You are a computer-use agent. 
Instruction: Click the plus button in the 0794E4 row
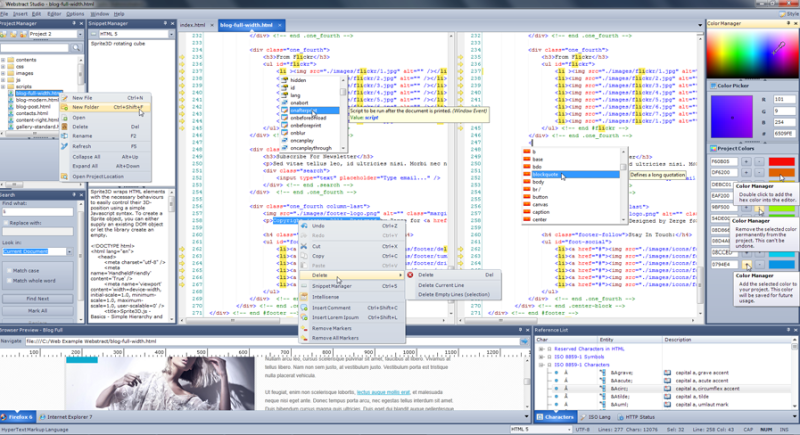tap(746, 264)
